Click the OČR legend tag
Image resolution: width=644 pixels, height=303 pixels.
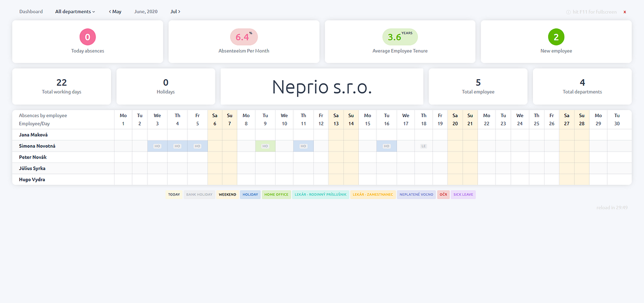click(443, 194)
